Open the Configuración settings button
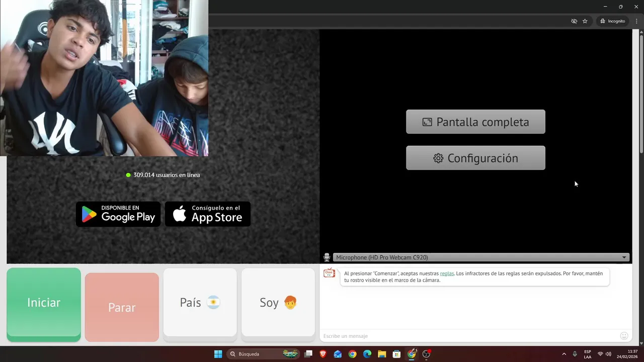The height and width of the screenshot is (362, 644). pyautogui.click(x=475, y=158)
